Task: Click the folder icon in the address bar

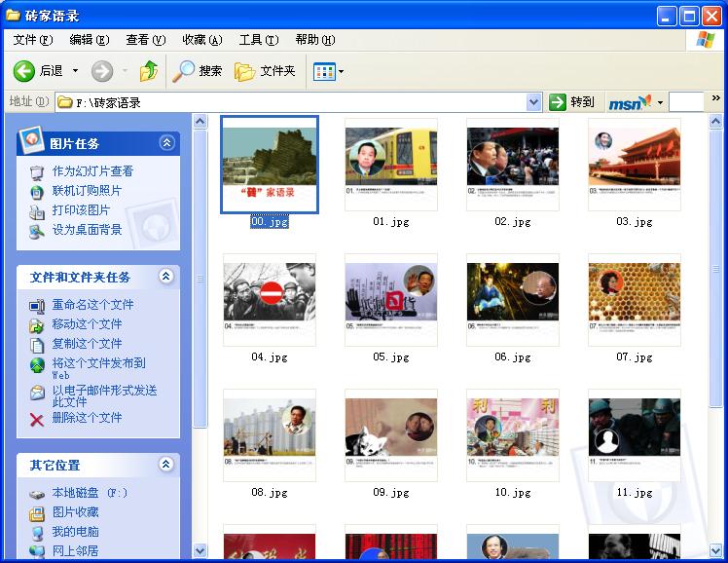Action: [x=64, y=101]
